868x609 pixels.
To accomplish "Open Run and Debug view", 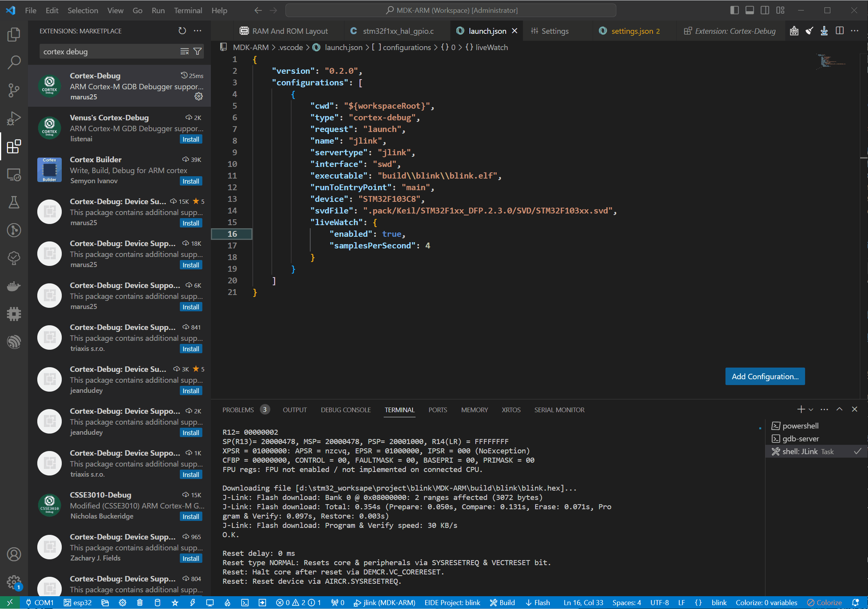I will 14,118.
